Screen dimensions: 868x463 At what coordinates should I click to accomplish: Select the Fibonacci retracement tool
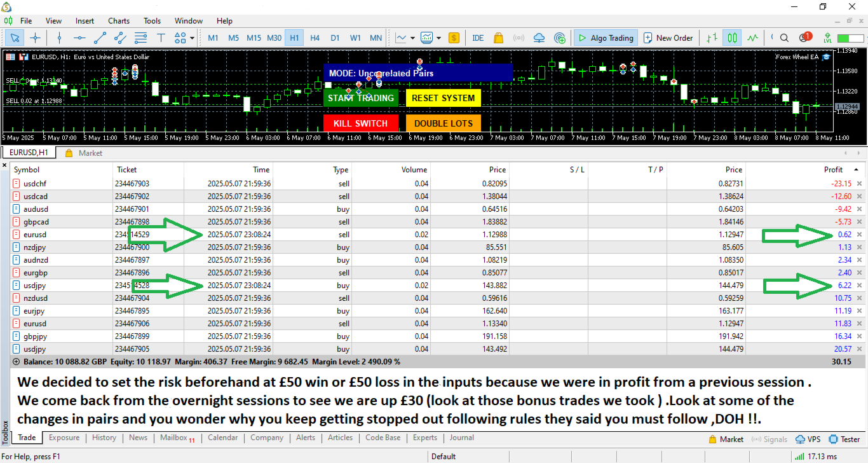pyautogui.click(x=140, y=38)
